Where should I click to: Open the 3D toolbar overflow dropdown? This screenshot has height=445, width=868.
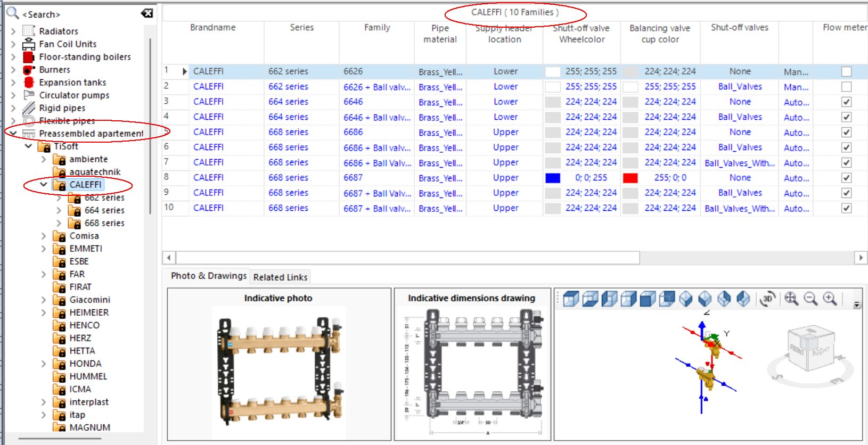coord(857,305)
